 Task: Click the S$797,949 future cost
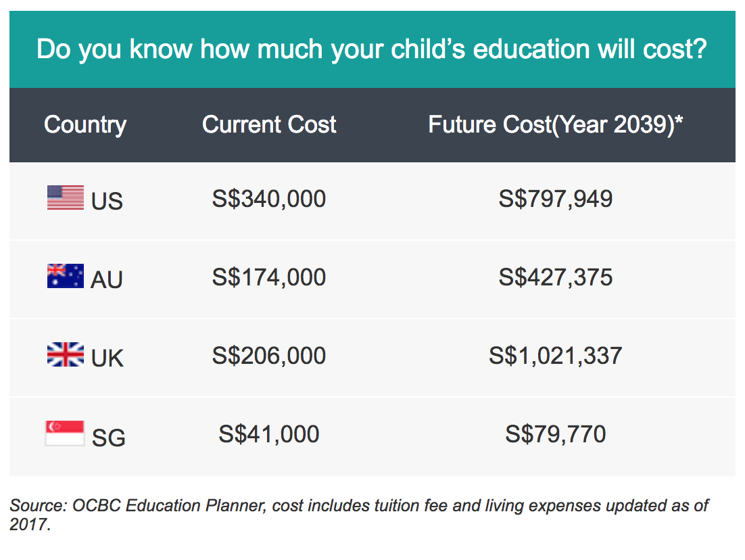[556, 199]
